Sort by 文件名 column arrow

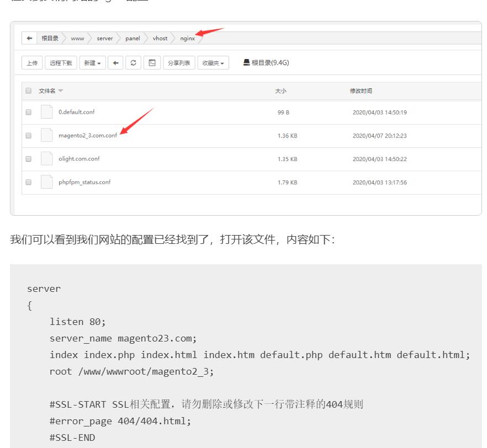(x=61, y=91)
